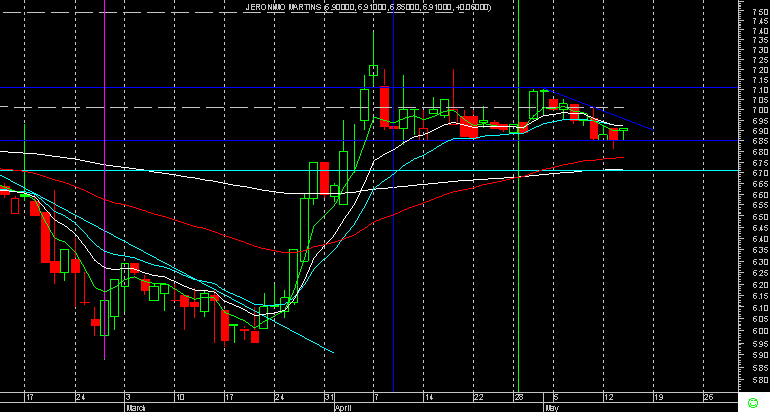Click the date label 28 on the axis
This screenshot has height=412, width=770.
coord(519,397)
